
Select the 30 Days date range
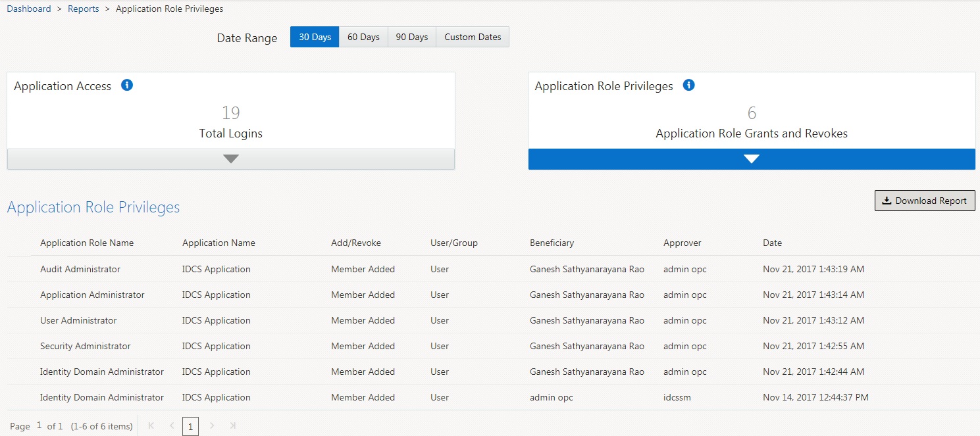(x=314, y=37)
